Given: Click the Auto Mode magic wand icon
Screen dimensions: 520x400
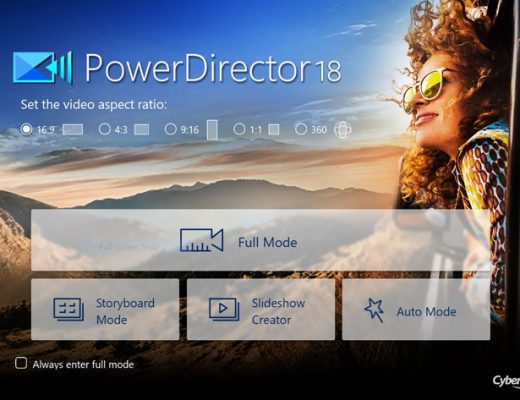Looking at the screenshot, I should 374,310.
